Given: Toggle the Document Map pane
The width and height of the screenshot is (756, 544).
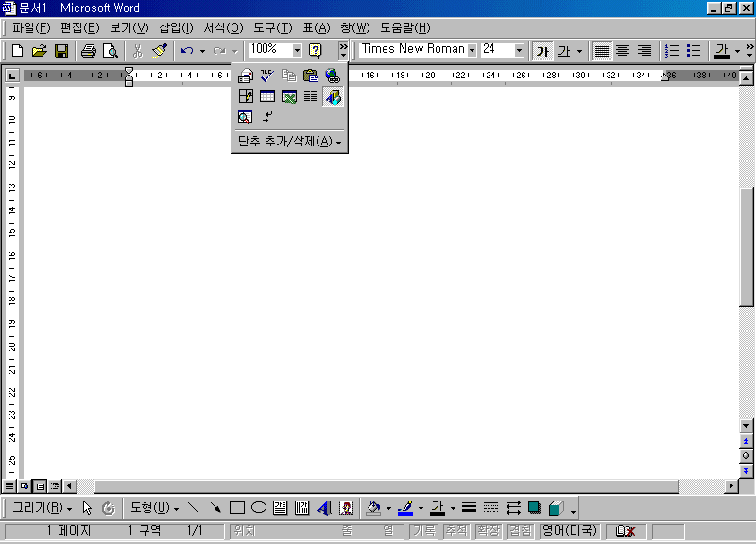Looking at the screenshot, I should (246, 117).
